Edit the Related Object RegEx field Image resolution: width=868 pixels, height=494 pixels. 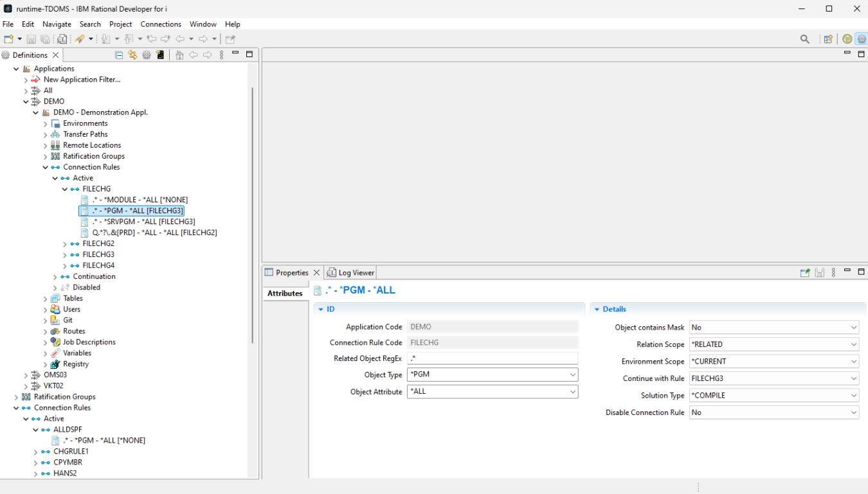(492, 358)
